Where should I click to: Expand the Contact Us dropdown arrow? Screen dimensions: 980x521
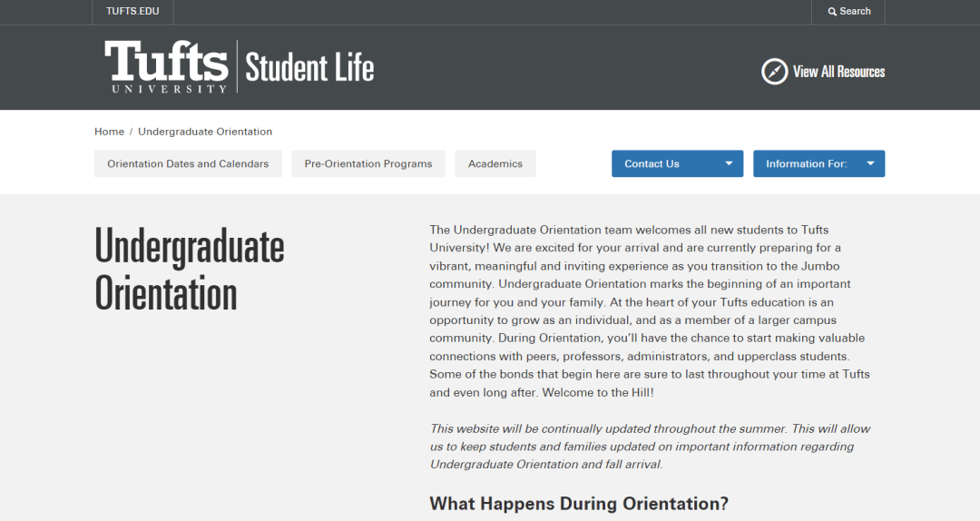coord(729,163)
